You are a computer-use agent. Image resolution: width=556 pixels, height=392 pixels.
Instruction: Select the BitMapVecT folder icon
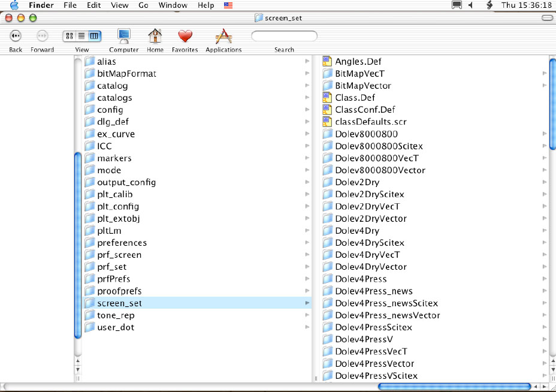[x=327, y=74]
